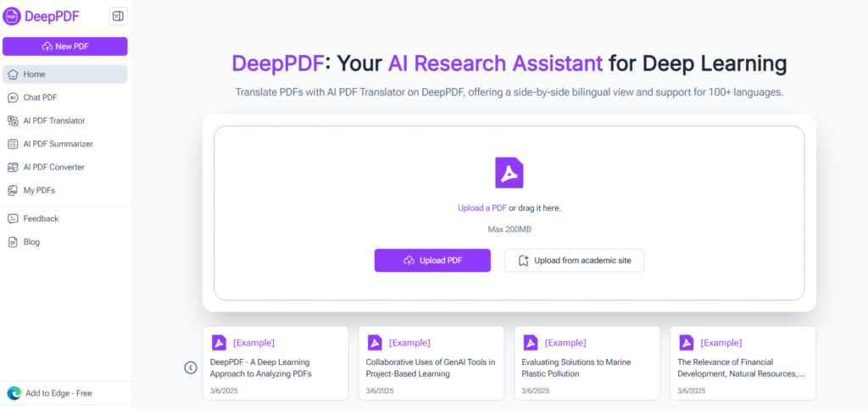Click the DeepPDF logo icon
Screen dimensions: 868x409
(12, 16)
